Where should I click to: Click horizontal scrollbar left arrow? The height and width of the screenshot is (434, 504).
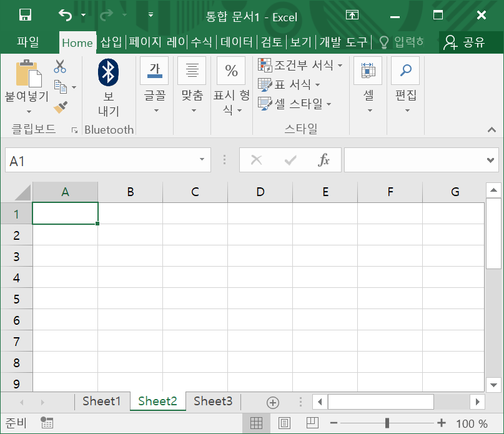(320, 402)
